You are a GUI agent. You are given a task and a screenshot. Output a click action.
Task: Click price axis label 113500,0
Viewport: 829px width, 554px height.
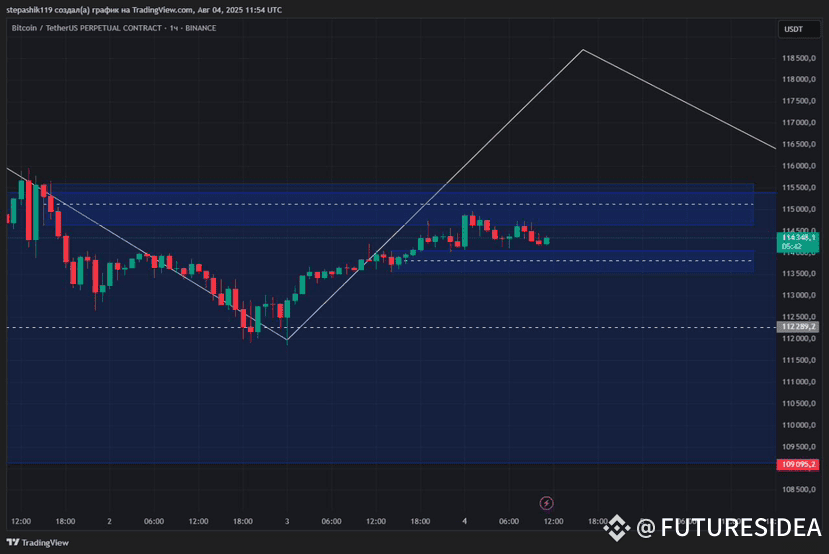(x=799, y=274)
